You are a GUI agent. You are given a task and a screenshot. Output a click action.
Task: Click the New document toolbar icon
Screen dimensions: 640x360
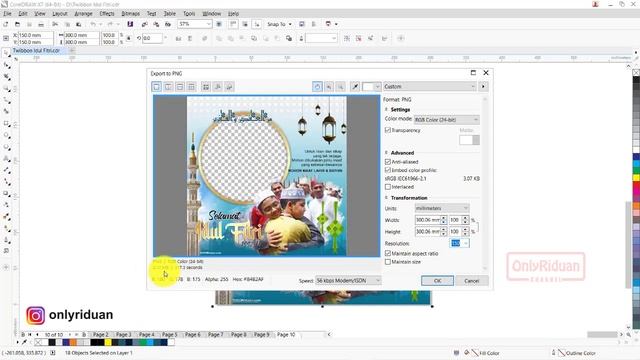pyautogui.click(x=6, y=24)
